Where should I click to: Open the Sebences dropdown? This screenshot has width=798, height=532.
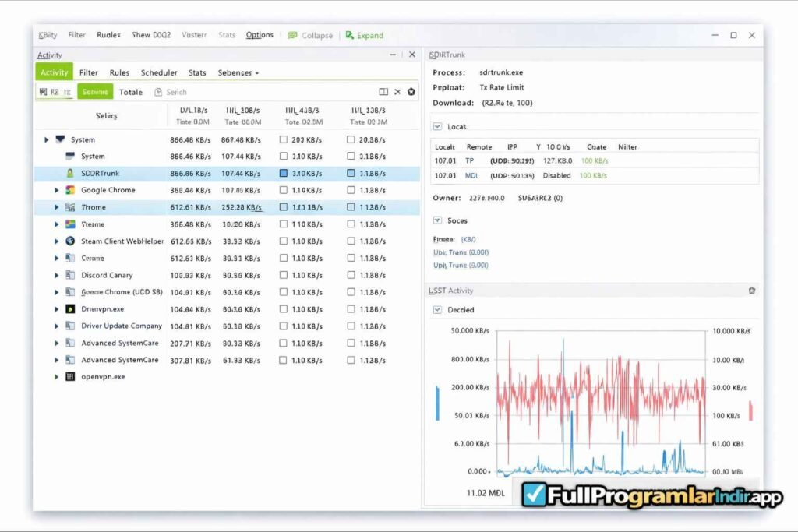(x=238, y=72)
